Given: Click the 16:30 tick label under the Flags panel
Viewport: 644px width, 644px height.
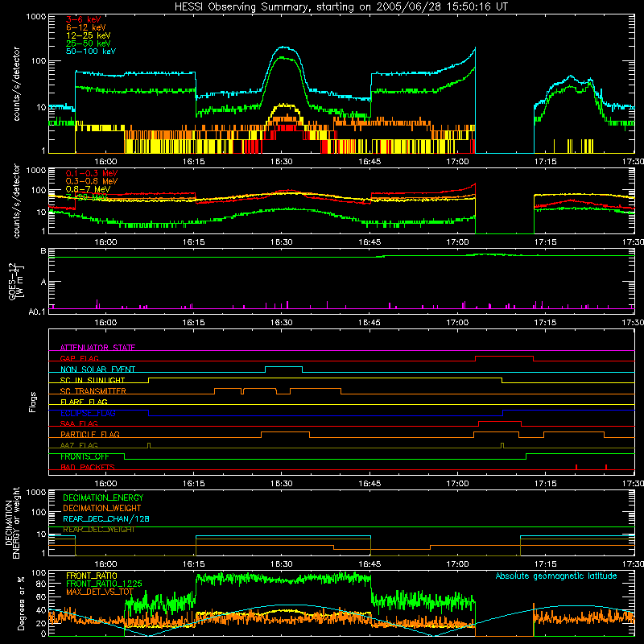Looking at the screenshot, I should coord(281,484).
